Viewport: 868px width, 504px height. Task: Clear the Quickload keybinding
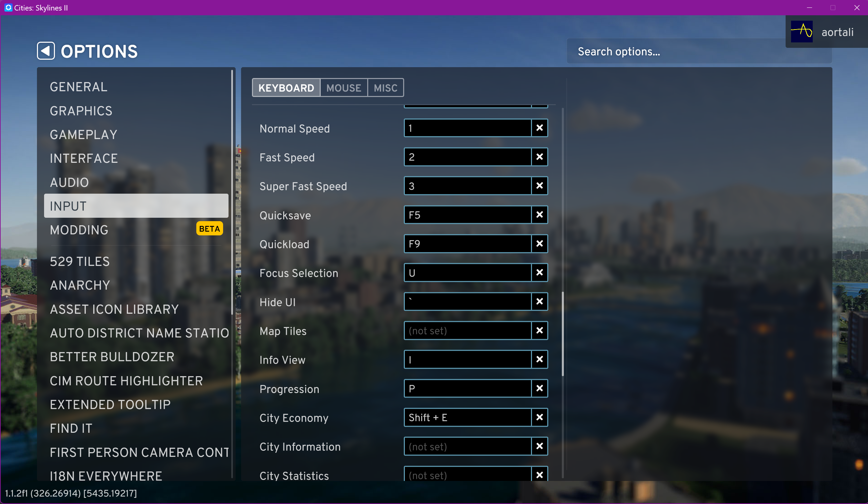[x=539, y=244]
